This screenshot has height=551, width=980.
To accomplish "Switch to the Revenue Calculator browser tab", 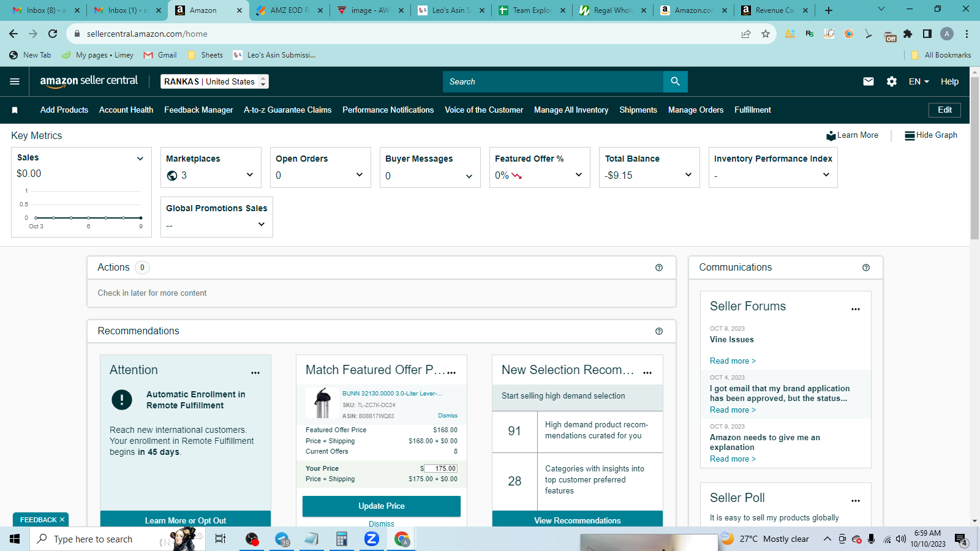I will tap(775, 10).
